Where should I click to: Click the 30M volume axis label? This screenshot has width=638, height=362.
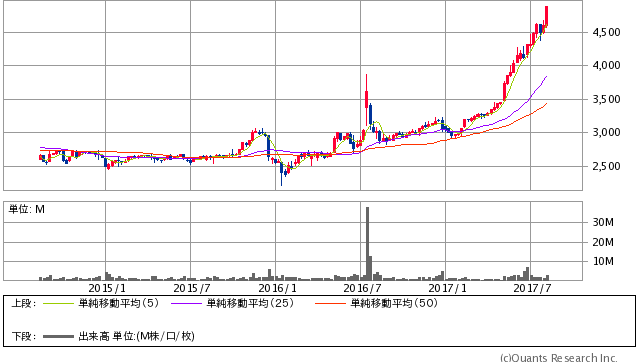(603, 222)
